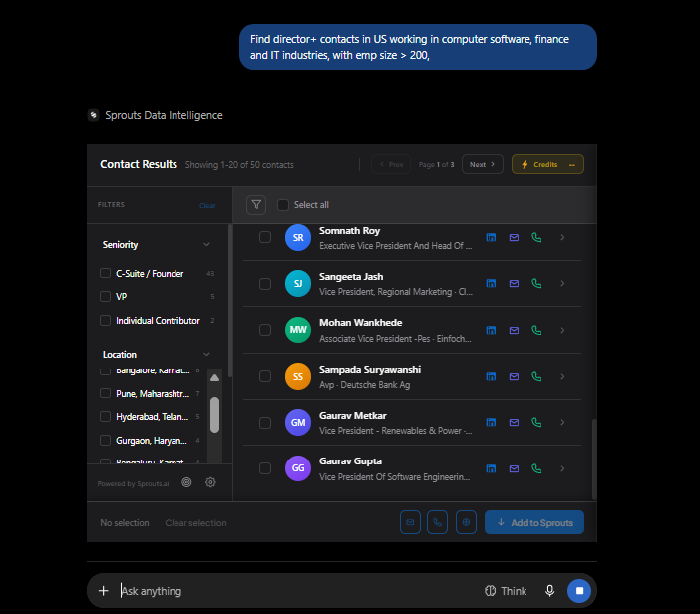This screenshot has width=700, height=614.
Task: Click Add to Sprouts button
Action: coord(534,522)
